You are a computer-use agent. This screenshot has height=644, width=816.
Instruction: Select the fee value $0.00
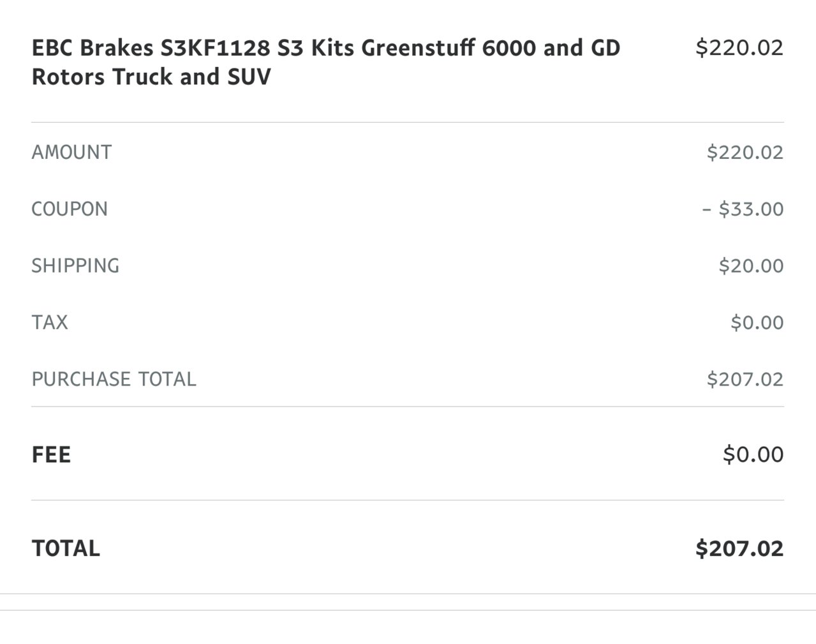(753, 454)
